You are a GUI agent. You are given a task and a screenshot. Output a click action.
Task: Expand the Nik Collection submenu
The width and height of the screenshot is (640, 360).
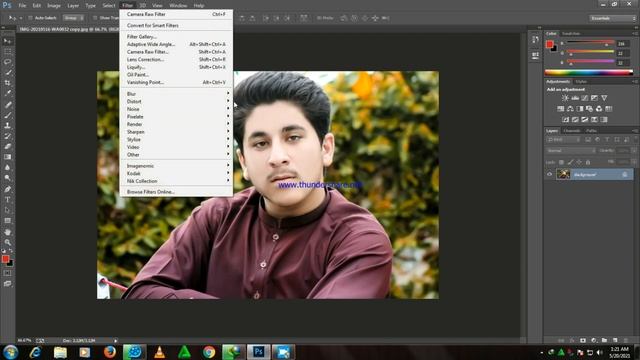(x=176, y=181)
